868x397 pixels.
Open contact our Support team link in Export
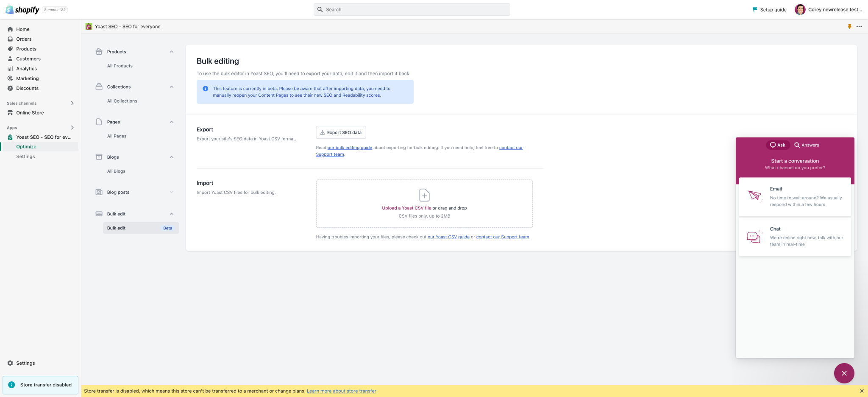point(511,148)
